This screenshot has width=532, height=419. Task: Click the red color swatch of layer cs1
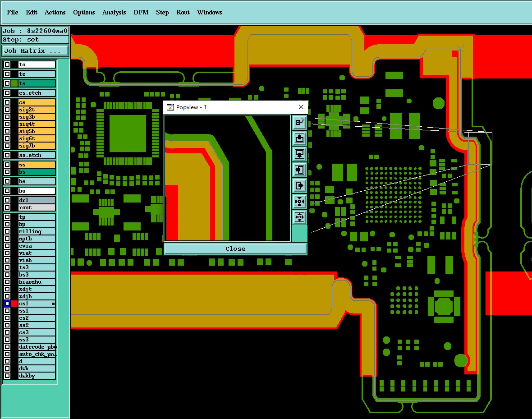14,304
